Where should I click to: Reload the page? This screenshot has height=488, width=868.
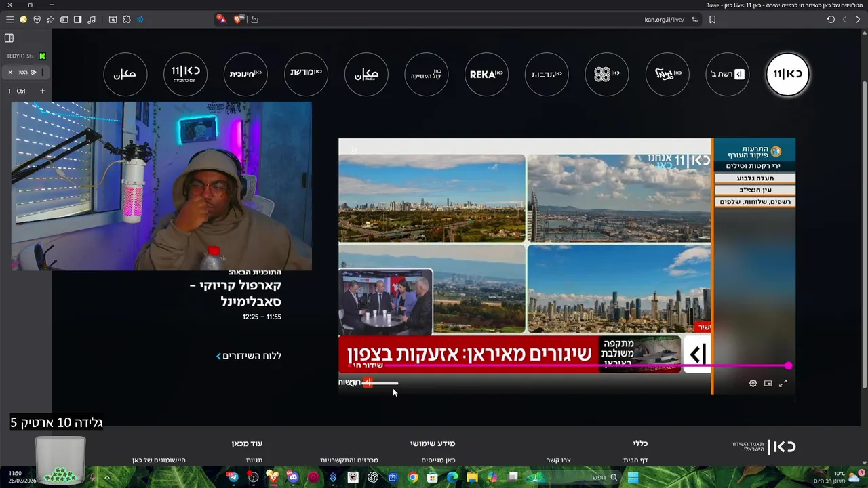[831, 20]
